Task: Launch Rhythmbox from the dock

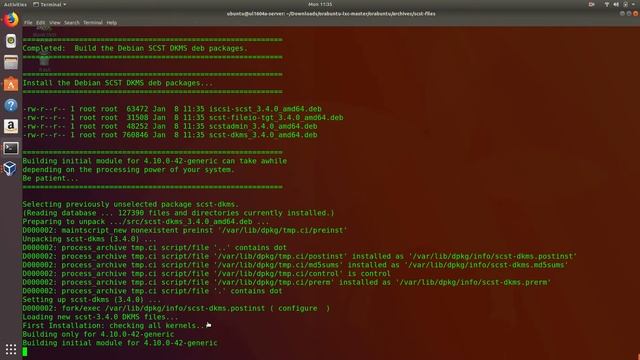Action: [11, 41]
